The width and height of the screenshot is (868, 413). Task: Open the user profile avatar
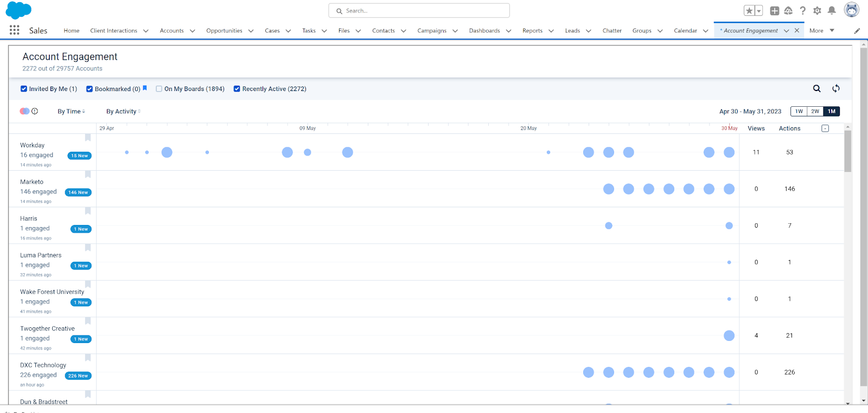(x=852, y=10)
